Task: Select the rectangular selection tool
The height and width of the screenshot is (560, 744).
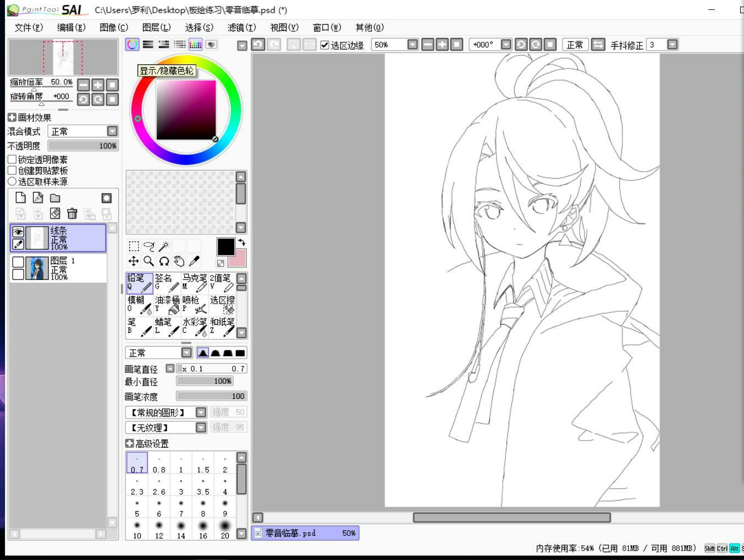Action: [134, 246]
